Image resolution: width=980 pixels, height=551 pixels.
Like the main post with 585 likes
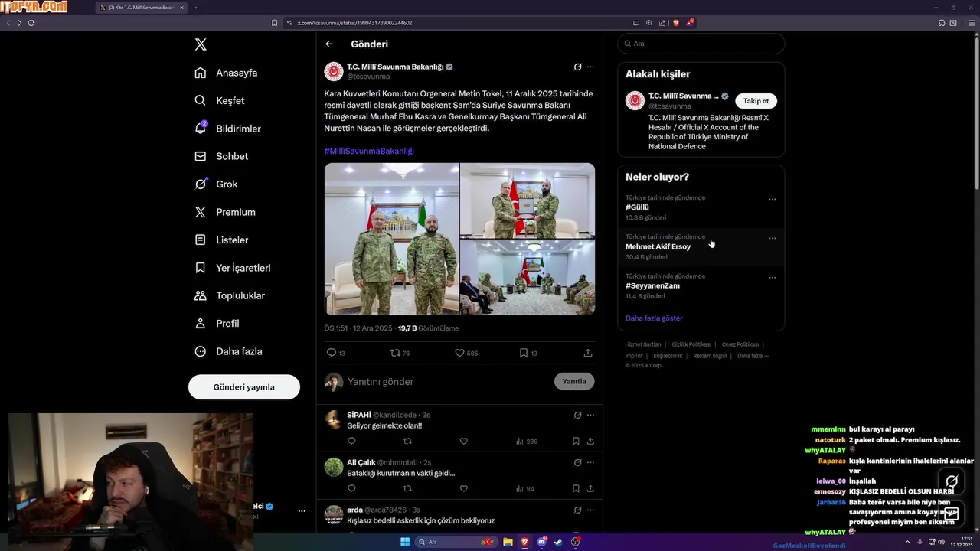(x=466, y=353)
